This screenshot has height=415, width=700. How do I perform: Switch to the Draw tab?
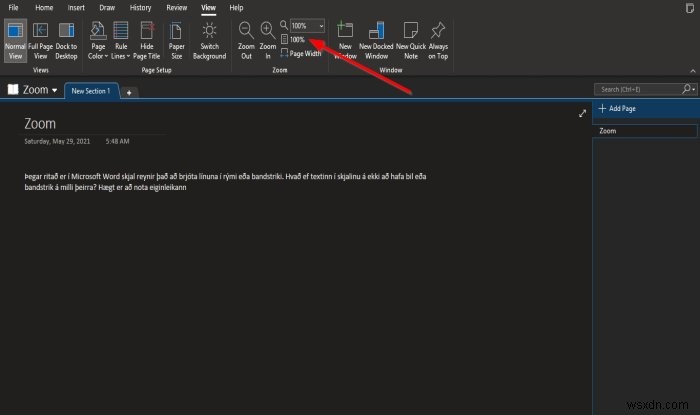pyautogui.click(x=107, y=8)
